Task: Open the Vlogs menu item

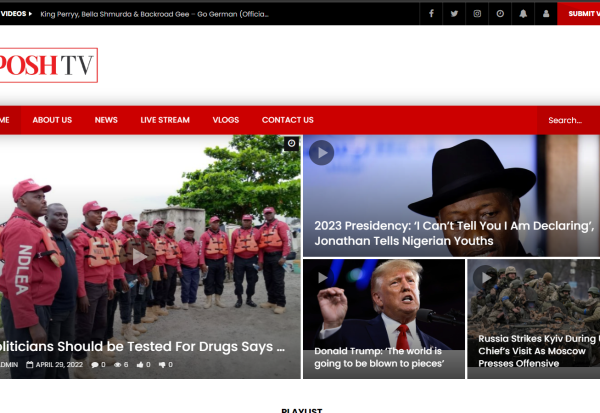Action: [226, 120]
